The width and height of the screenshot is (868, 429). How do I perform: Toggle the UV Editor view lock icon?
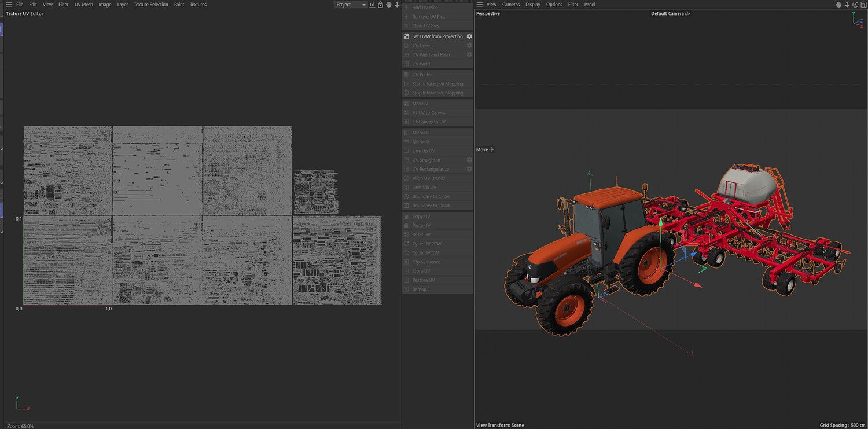380,5
